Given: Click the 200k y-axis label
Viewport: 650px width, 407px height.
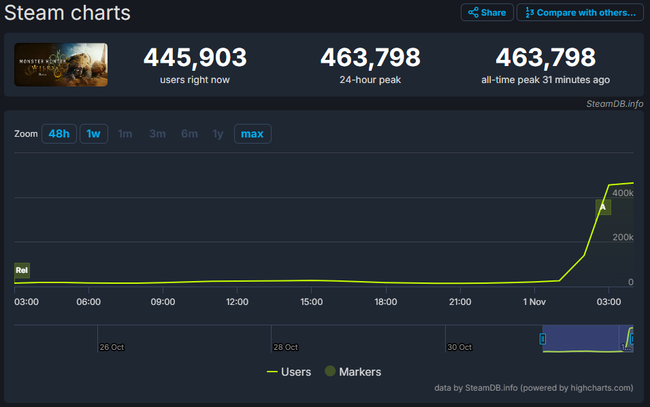Looking at the screenshot, I should coord(623,237).
